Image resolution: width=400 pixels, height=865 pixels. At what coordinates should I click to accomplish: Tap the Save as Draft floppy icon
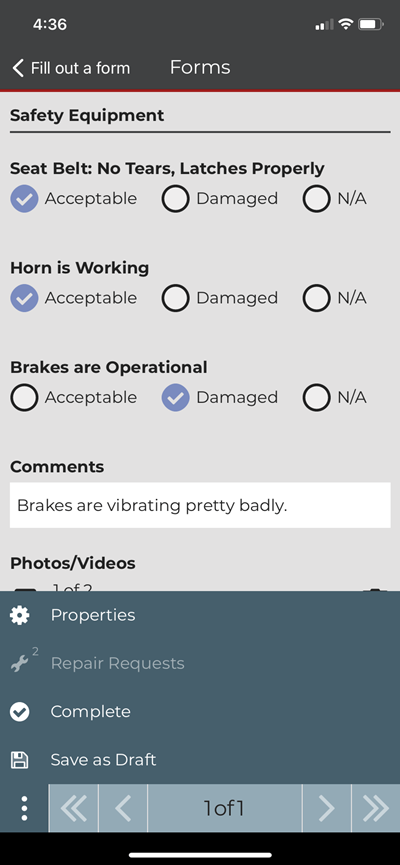(20, 760)
